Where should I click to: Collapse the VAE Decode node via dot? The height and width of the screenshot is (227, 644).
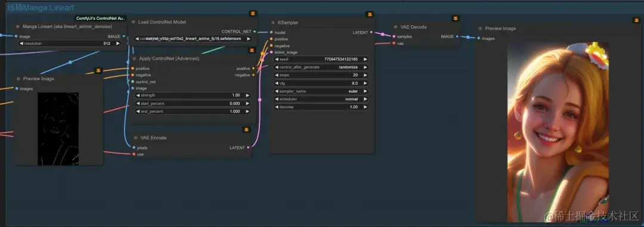[395, 27]
